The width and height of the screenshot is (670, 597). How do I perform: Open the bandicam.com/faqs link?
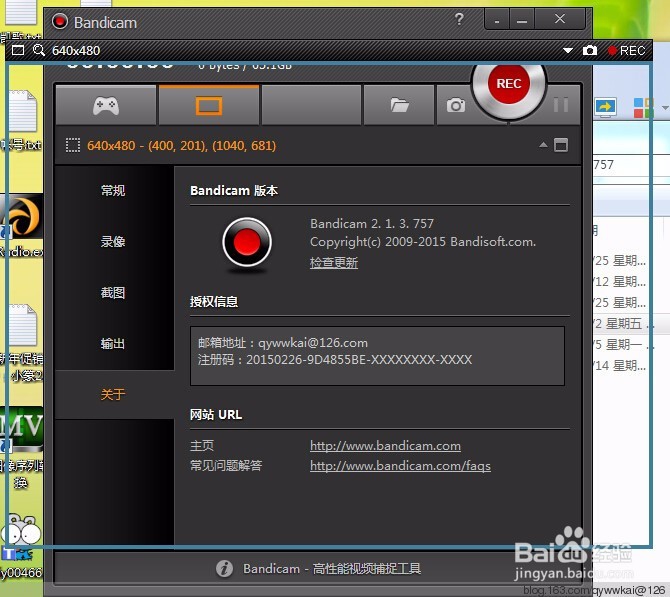point(400,465)
